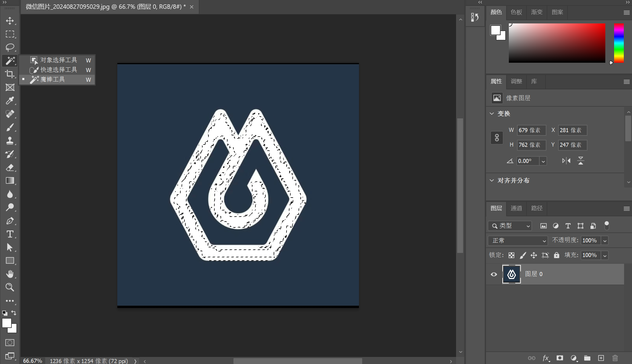
Task: Choose 快速选择工具 from the flyout menu
Action: [59, 70]
